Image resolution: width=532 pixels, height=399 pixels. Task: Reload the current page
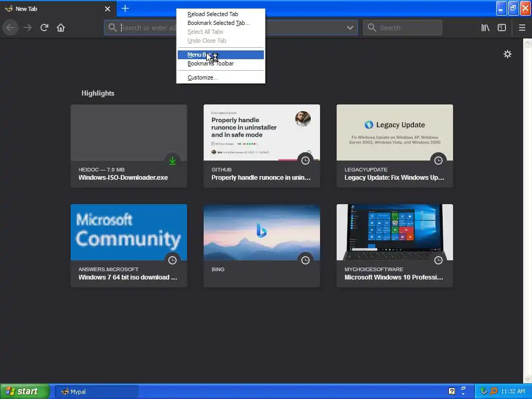tap(44, 28)
